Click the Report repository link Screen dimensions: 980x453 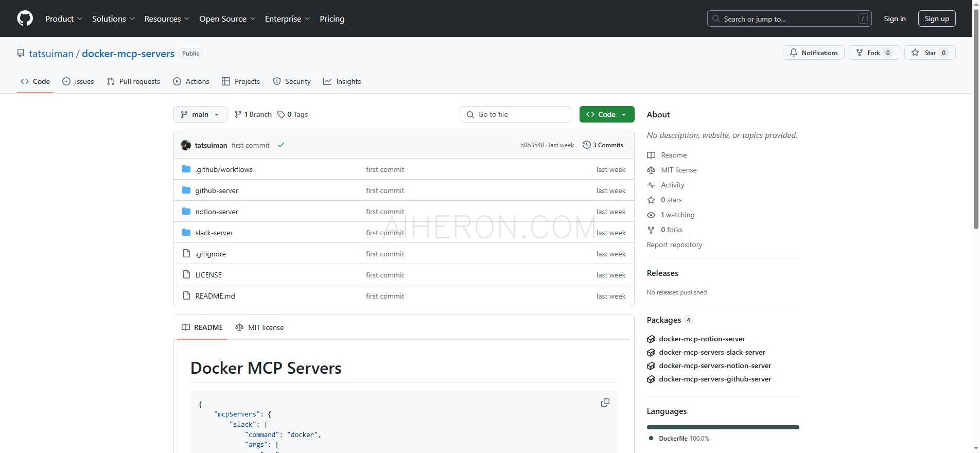coord(674,245)
